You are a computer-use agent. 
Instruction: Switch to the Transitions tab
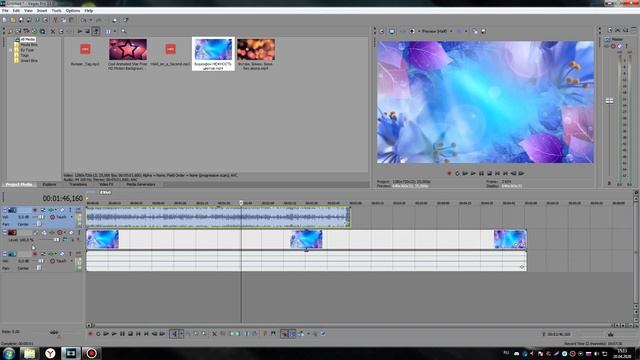(x=78, y=184)
